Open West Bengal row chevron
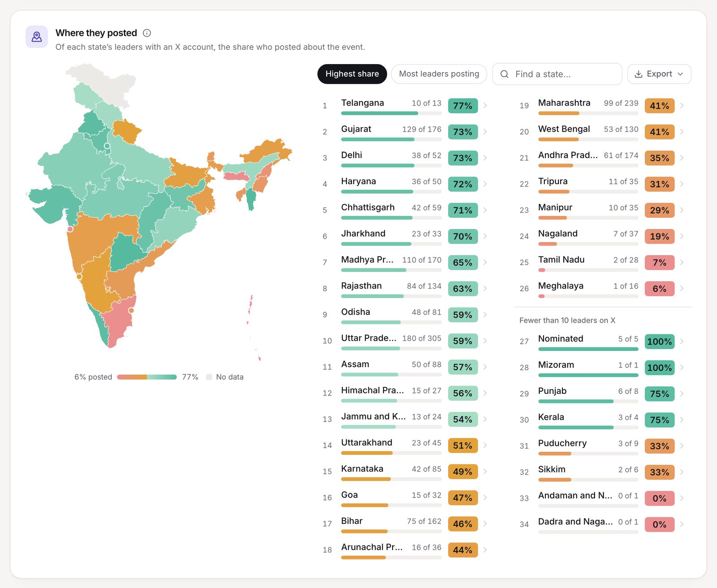Screen dimensions: 717x588 [682, 132]
